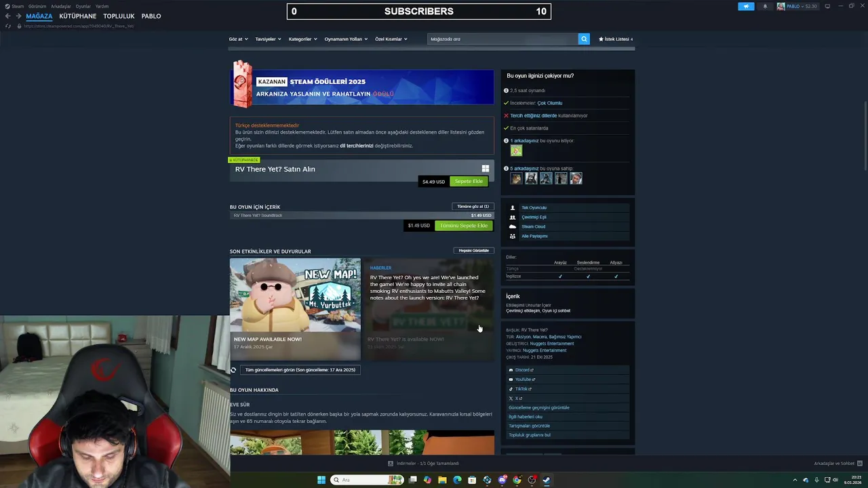Viewport: 868px width, 488px height.
Task: Click the Çevrimiçi Eşli players icon
Action: tap(513, 217)
